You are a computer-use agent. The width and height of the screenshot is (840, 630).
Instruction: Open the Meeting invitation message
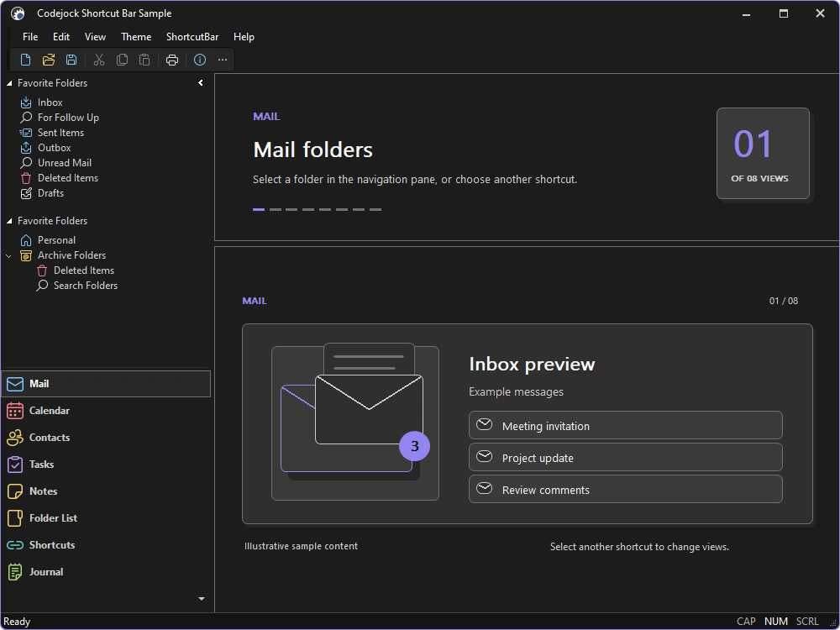625,425
